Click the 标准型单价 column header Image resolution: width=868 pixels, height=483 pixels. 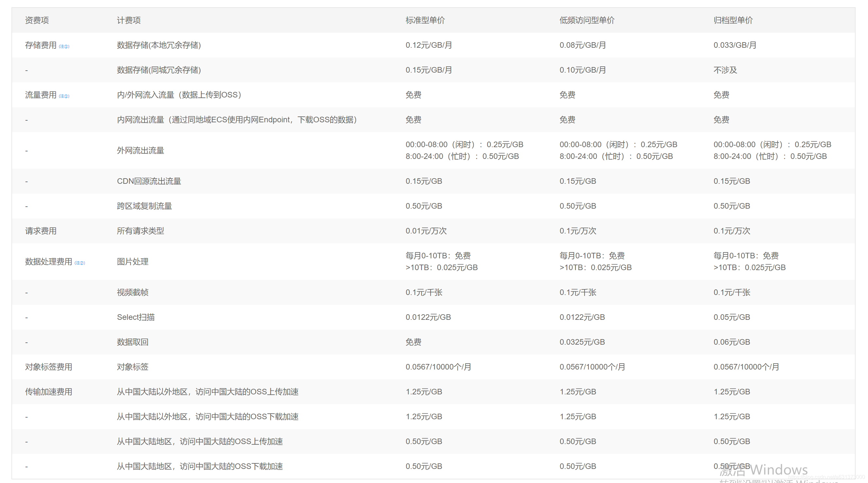coord(425,20)
